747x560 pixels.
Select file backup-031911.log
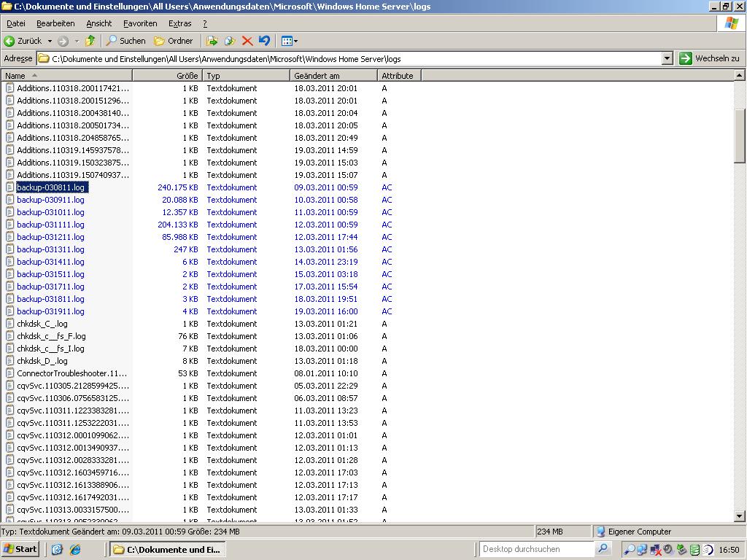click(50, 311)
